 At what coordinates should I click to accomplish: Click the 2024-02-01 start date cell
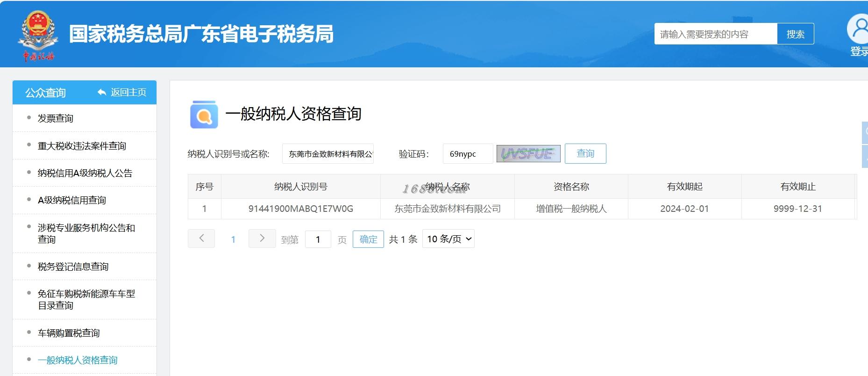685,209
